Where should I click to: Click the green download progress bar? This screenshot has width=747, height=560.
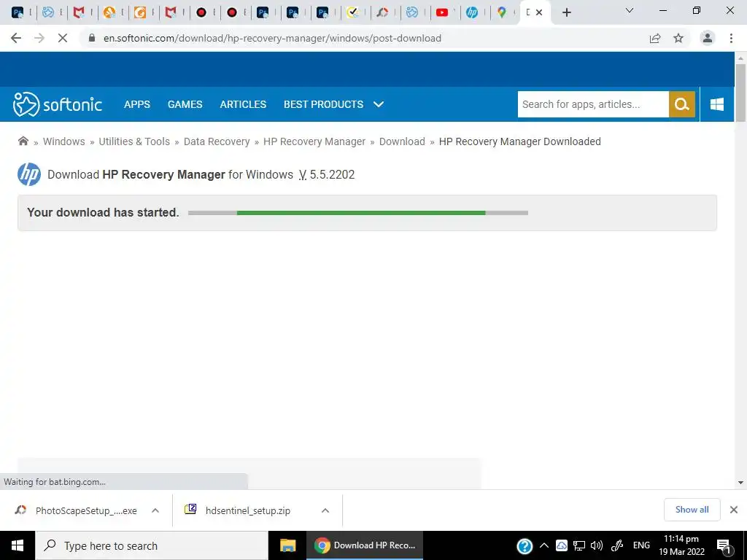pyautogui.click(x=361, y=213)
